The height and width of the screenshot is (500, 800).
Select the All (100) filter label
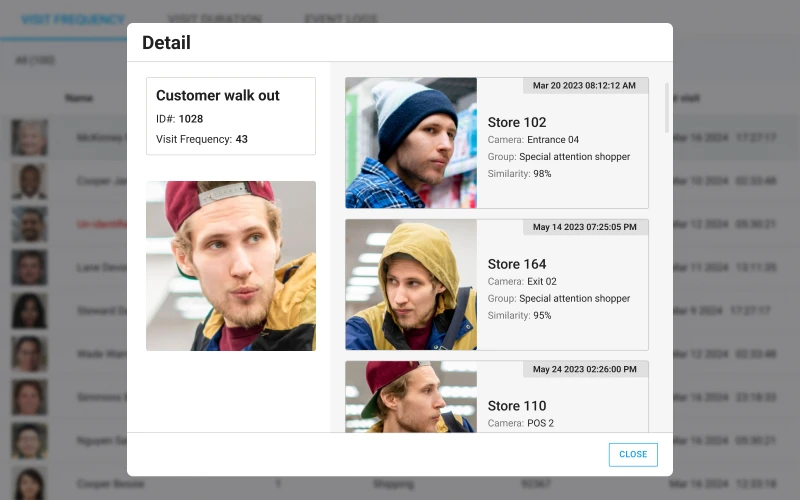coord(35,61)
